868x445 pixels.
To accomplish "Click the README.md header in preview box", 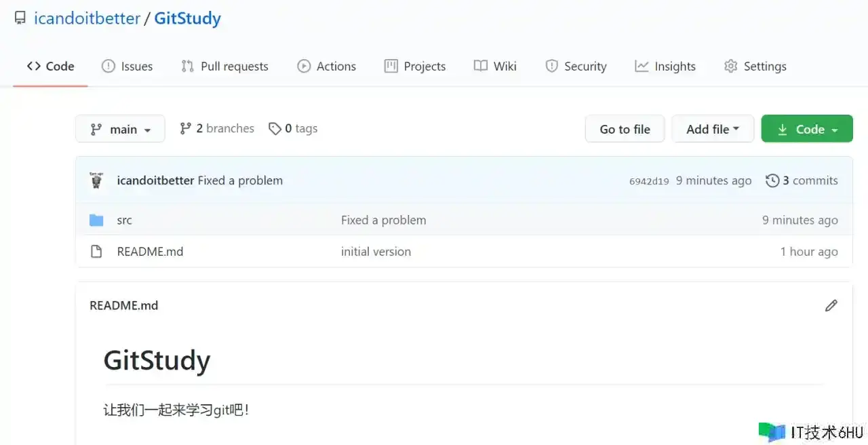I will click(123, 305).
